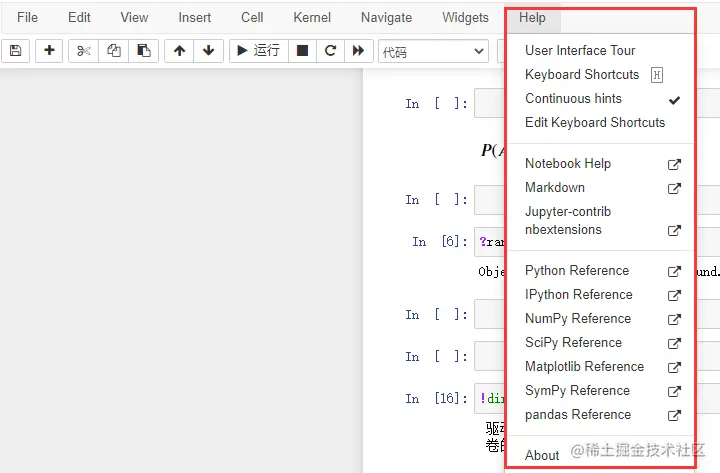Open the Edit menu
This screenshot has height=473, width=720.
click(x=79, y=17)
